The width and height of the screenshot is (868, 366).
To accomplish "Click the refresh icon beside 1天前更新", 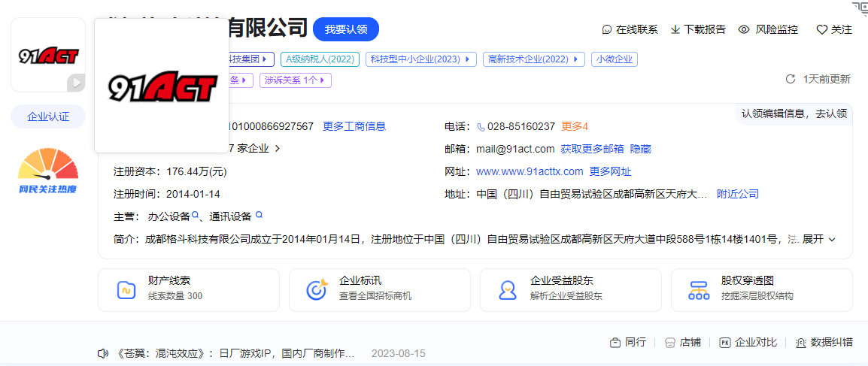I will tap(790, 79).
